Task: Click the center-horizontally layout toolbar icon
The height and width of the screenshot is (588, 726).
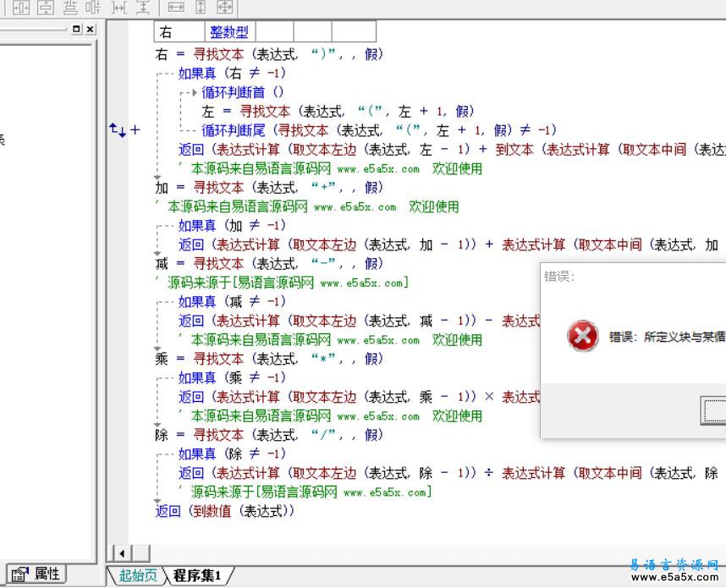Action: point(45,7)
